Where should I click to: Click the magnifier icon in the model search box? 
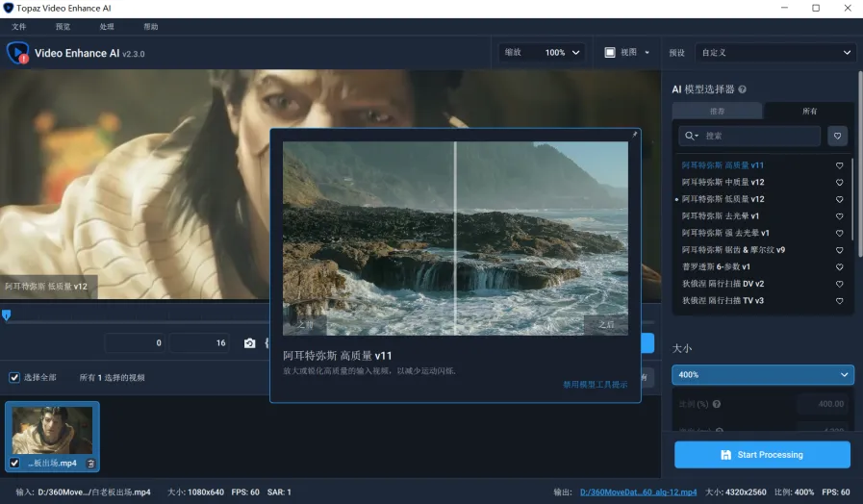click(x=691, y=136)
